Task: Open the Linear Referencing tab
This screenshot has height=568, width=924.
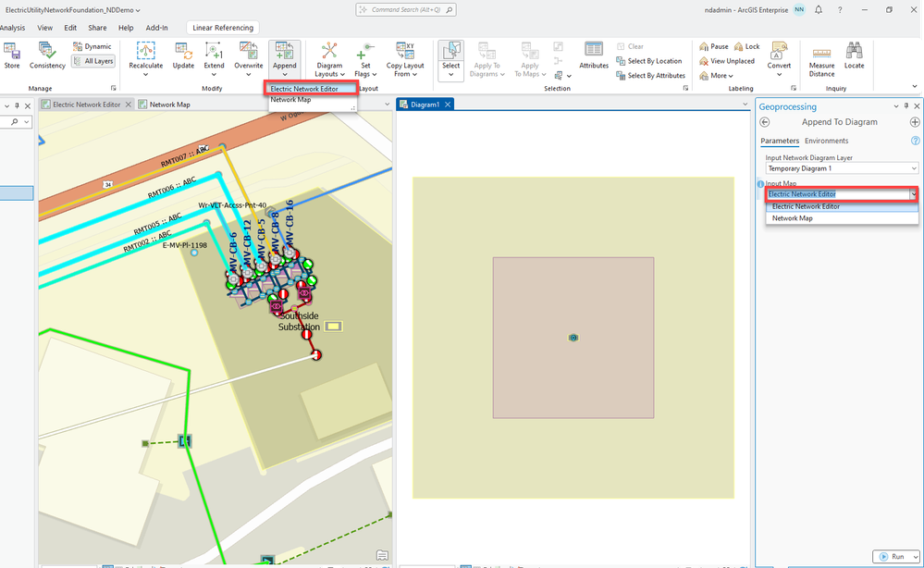Action: click(x=223, y=28)
